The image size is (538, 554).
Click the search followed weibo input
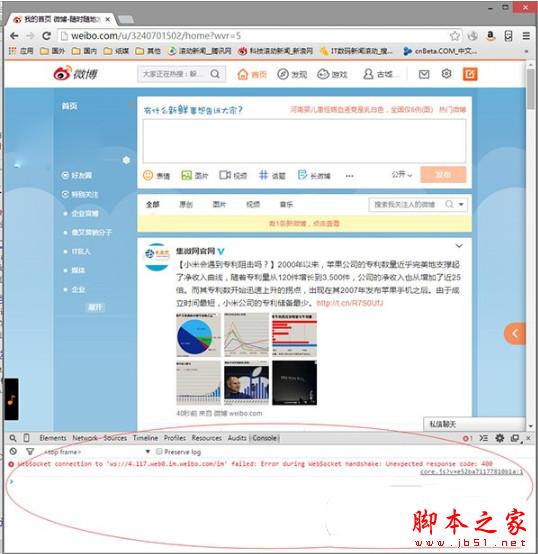[406, 204]
